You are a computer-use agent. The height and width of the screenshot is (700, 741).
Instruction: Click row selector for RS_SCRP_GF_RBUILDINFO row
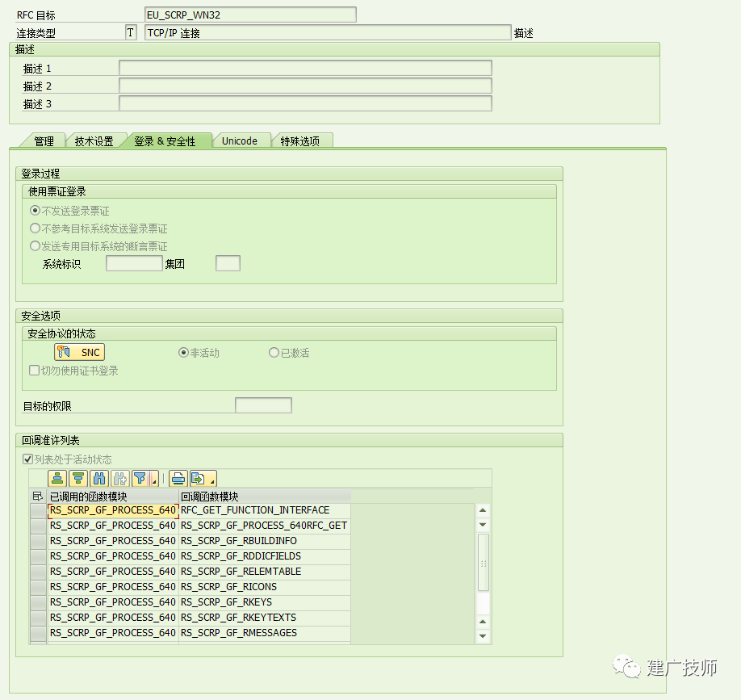(x=38, y=541)
